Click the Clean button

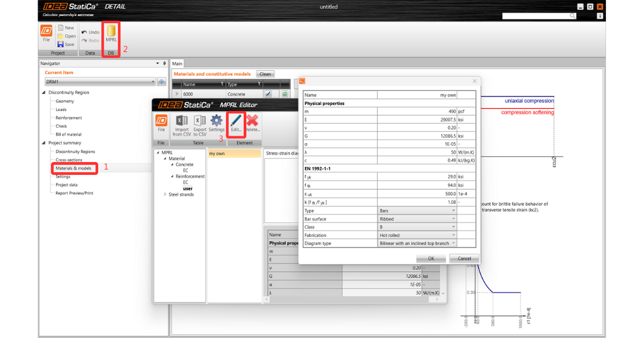pos(265,74)
